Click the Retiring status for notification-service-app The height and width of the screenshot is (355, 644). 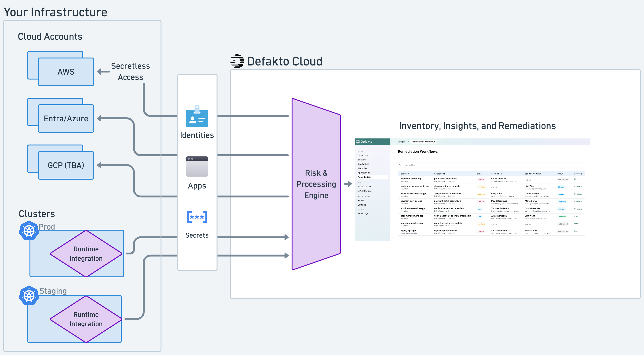(x=561, y=209)
